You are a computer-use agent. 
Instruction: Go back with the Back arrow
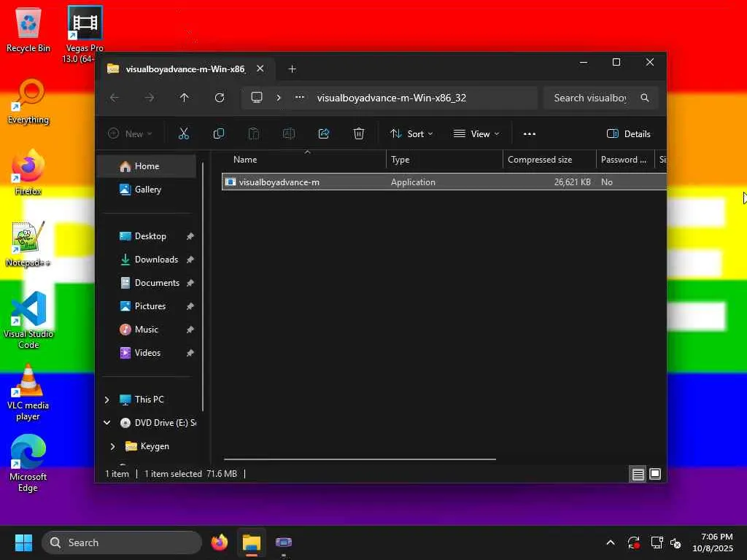click(115, 98)
